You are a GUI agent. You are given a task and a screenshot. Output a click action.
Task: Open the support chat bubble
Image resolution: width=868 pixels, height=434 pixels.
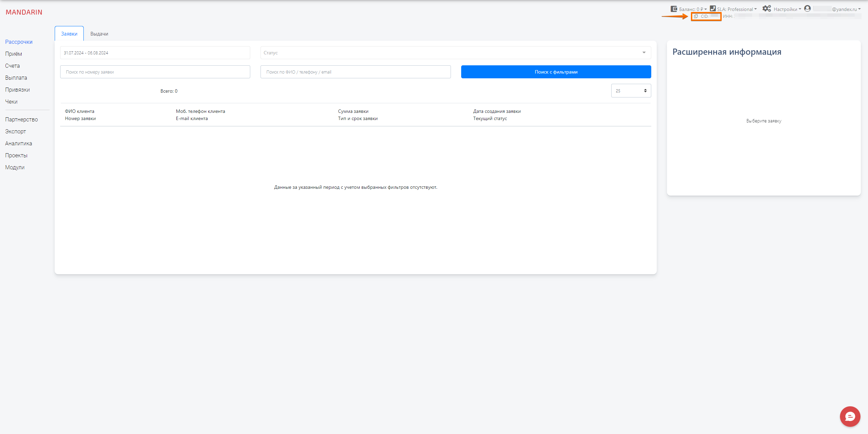coord(850,416)
